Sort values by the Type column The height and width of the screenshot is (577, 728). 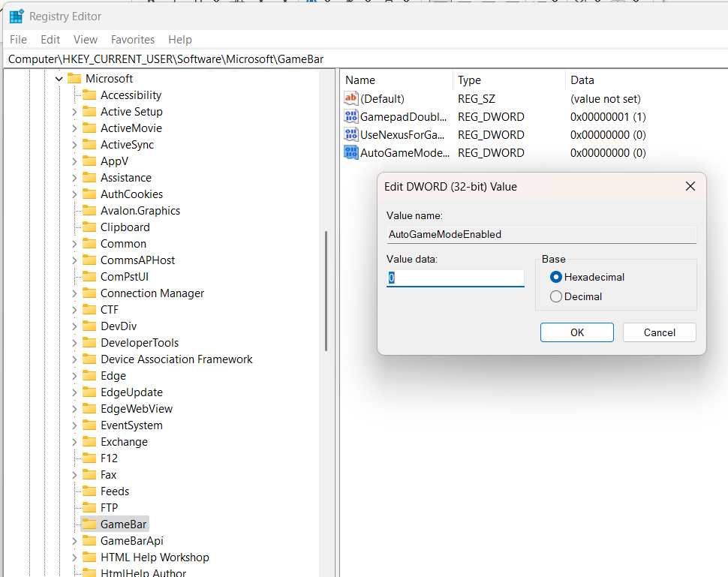(x=510, y=80)
